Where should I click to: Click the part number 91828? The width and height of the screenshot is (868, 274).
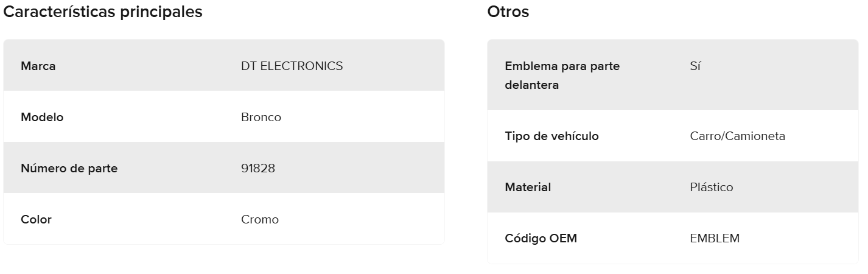(257, 168)
